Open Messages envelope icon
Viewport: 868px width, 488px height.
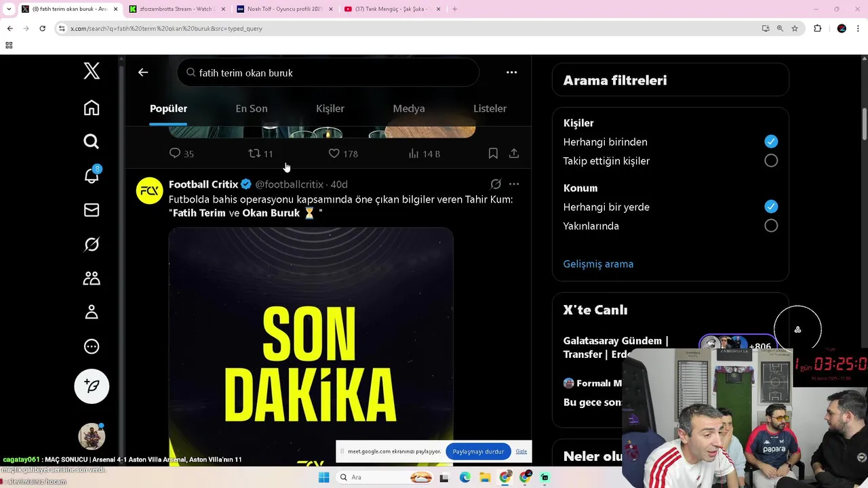[92, 210]
